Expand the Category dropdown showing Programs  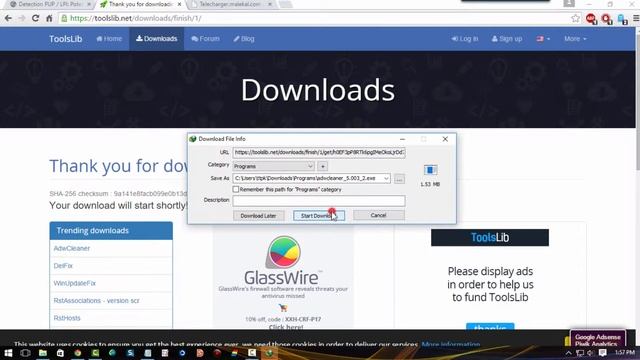(273, 166)
